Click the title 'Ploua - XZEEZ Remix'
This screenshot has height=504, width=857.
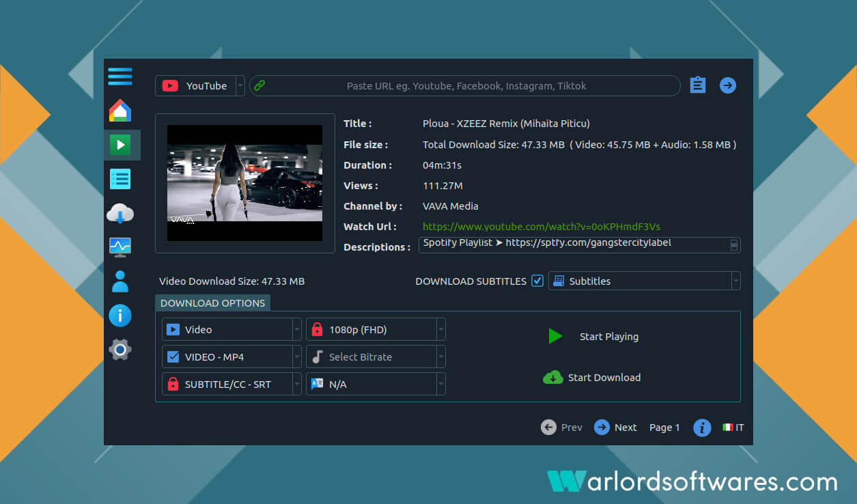(x=506, y=124)
